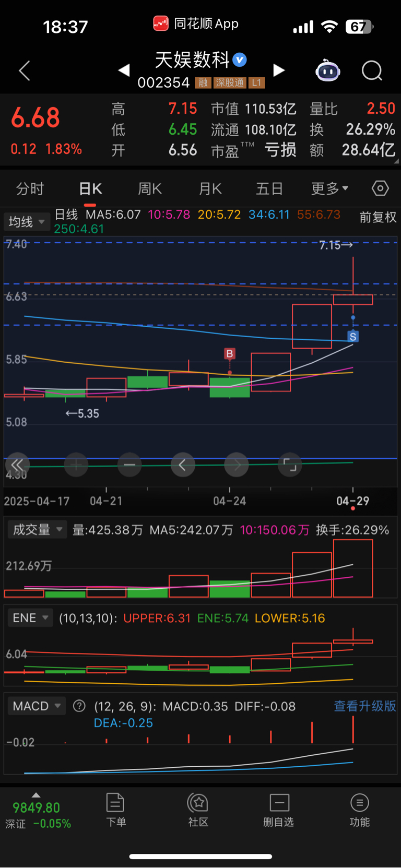Enter fullscreen chart mode
The image size is (401, 868).
pos(290,465)
